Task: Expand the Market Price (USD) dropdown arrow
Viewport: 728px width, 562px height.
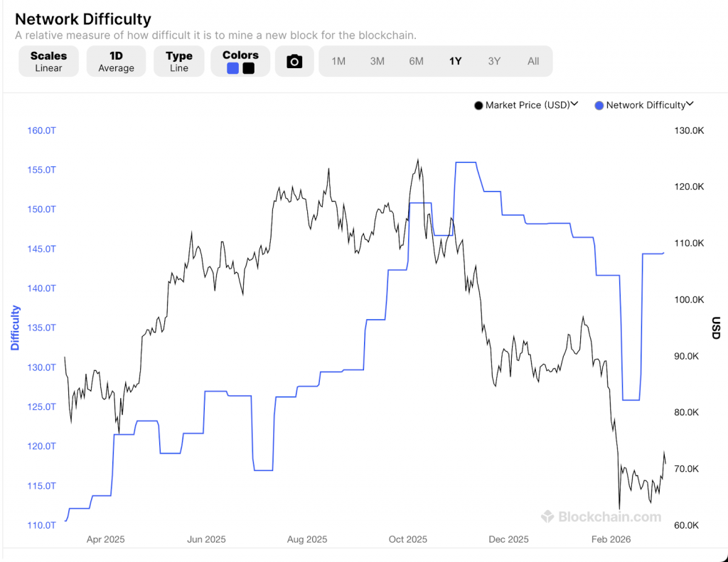Action: 574,104
